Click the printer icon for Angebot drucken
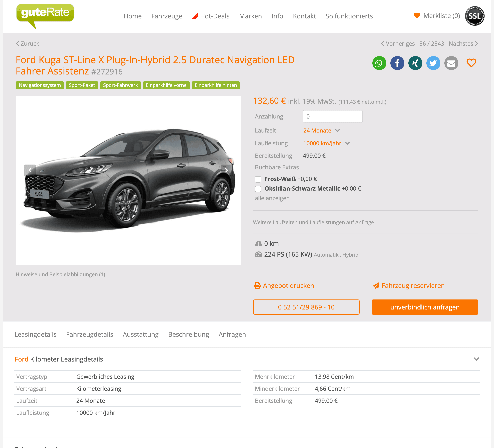The height and width of the screenshot is (448, 494). [257, 285]
